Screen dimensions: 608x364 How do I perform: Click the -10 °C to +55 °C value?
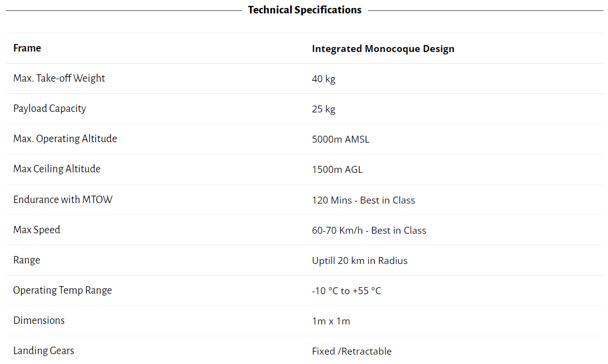coord(347,291)
